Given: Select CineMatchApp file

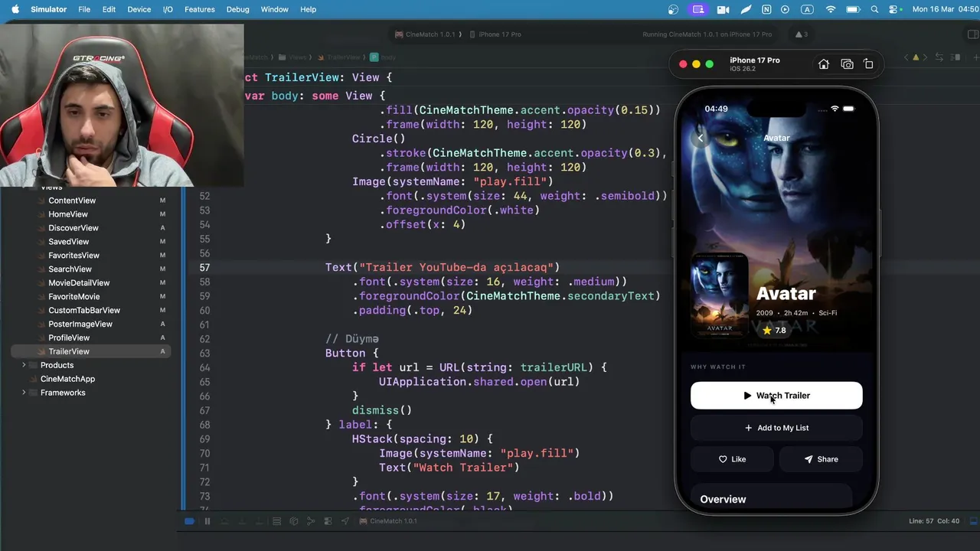Looking at the screenshot, I should tap(67, 379).
